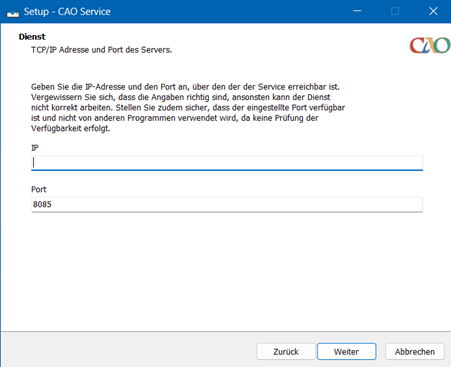Click the line starting with Geben Sie die
Viewport: 451px width, 367px height.
185,87
